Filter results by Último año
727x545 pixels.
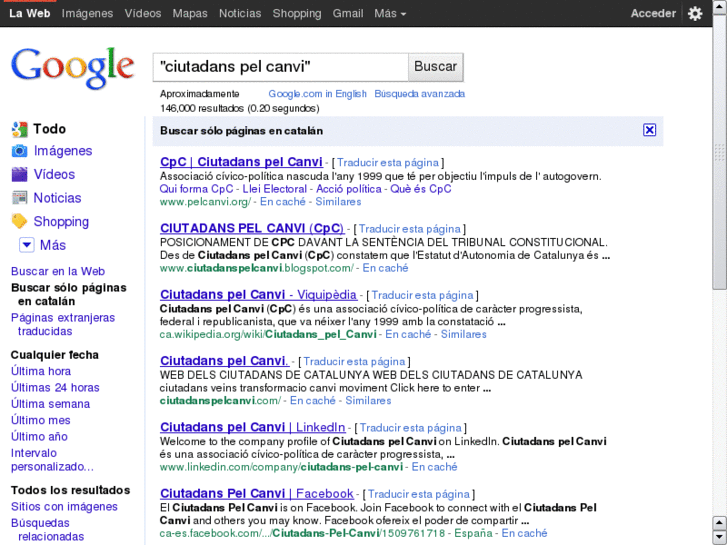coord(39,436)
